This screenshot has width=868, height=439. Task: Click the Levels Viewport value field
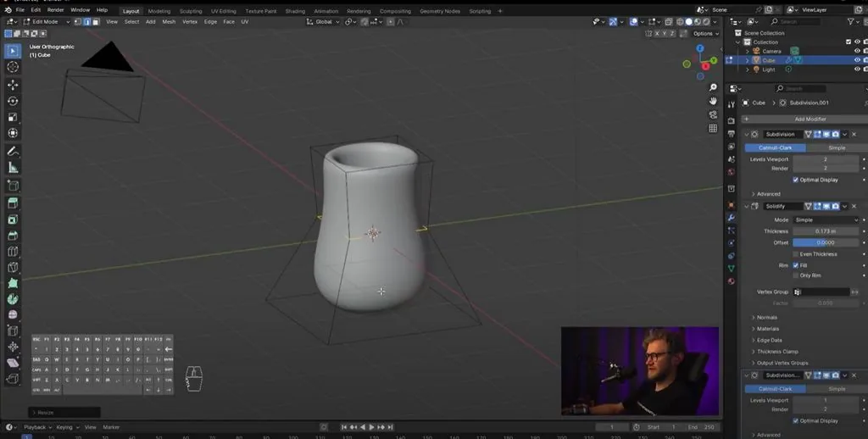point(826,158)
